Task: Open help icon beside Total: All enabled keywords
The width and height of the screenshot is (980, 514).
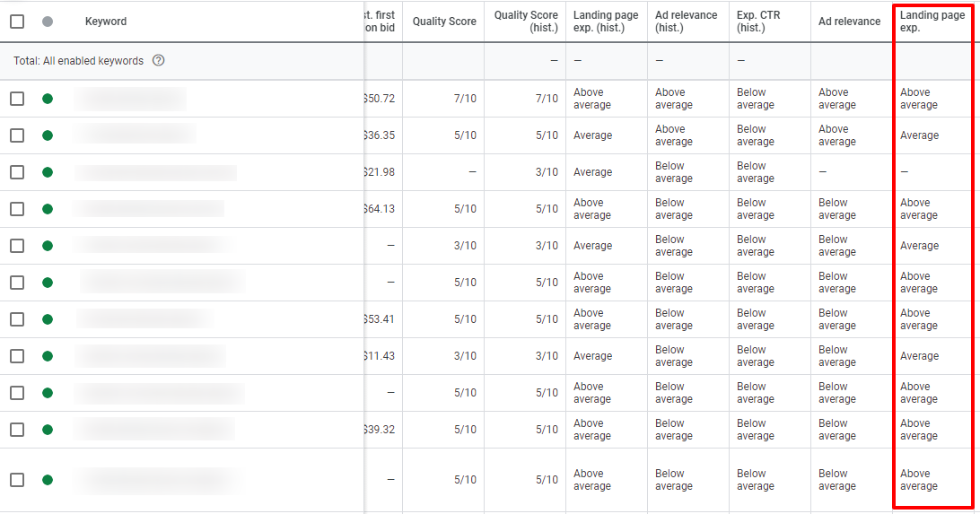Action: (159, 61)
